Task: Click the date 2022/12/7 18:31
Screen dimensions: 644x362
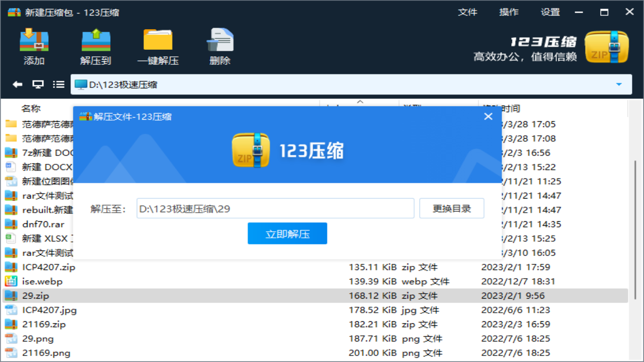Action: pos(518,282)
